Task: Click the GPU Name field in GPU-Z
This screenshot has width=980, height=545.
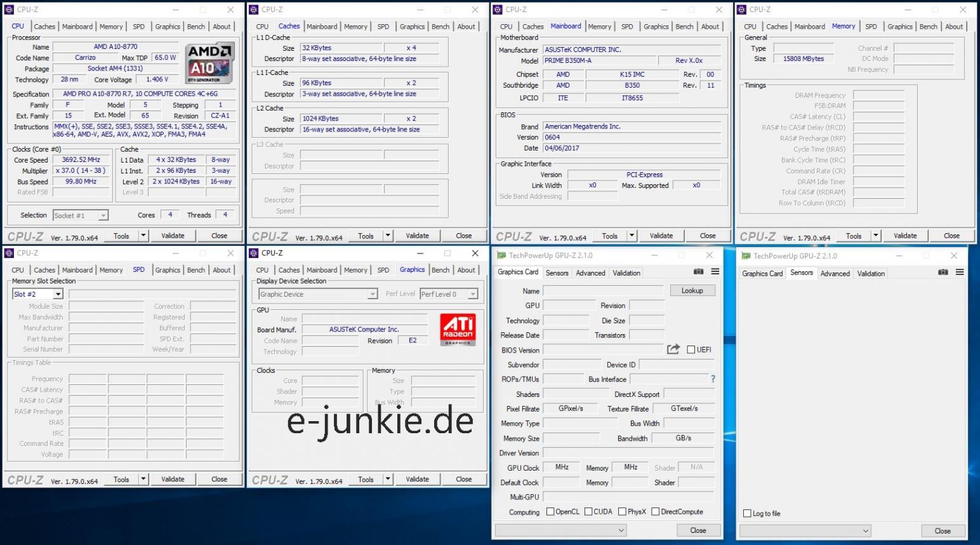Action: coord(604,291)
